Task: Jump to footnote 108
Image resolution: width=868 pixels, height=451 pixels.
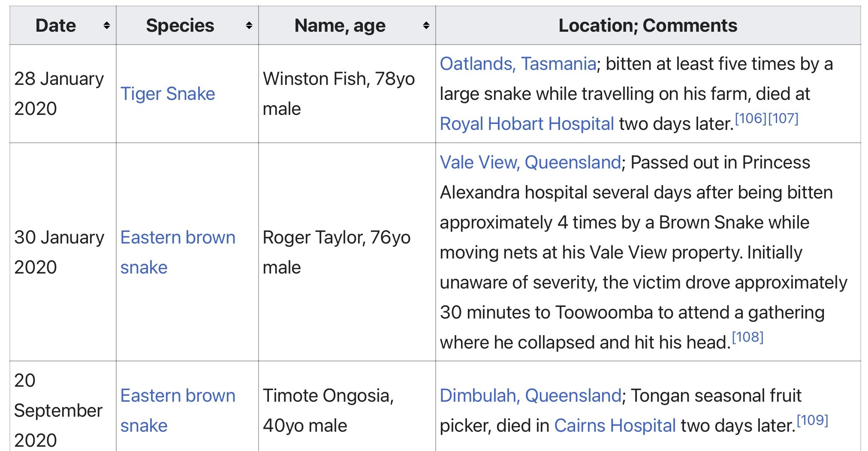Action: click(x=747, y=337)
